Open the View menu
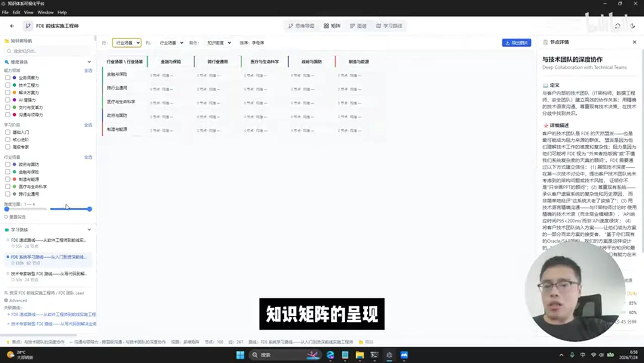 (29, 12)
